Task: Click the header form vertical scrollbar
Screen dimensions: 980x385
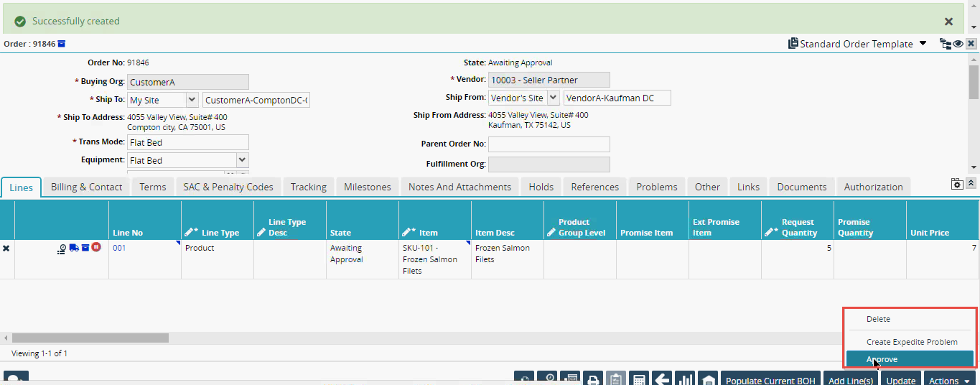Action: [974, 81]
